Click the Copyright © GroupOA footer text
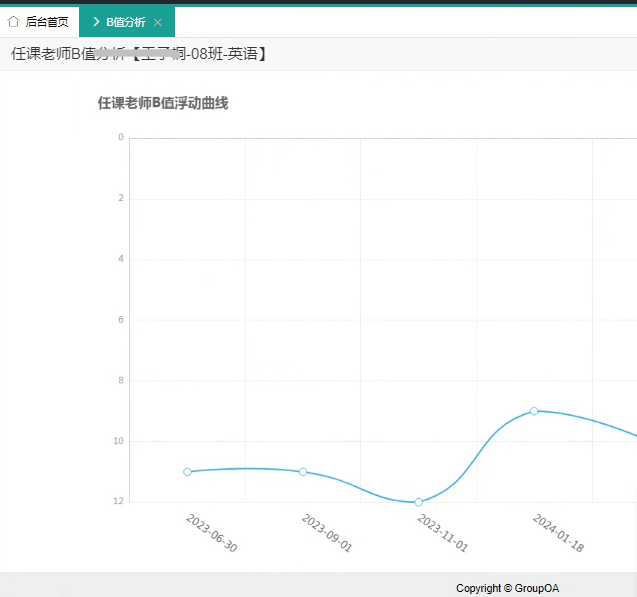The image size is (637, 597). pyautogui.click(x=507, y=588)
